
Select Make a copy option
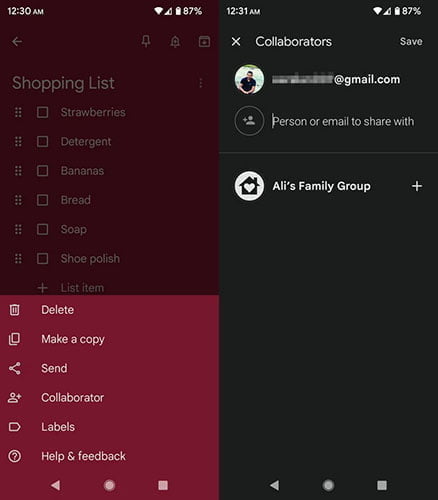pyautogui.click(x=109, y=339)
